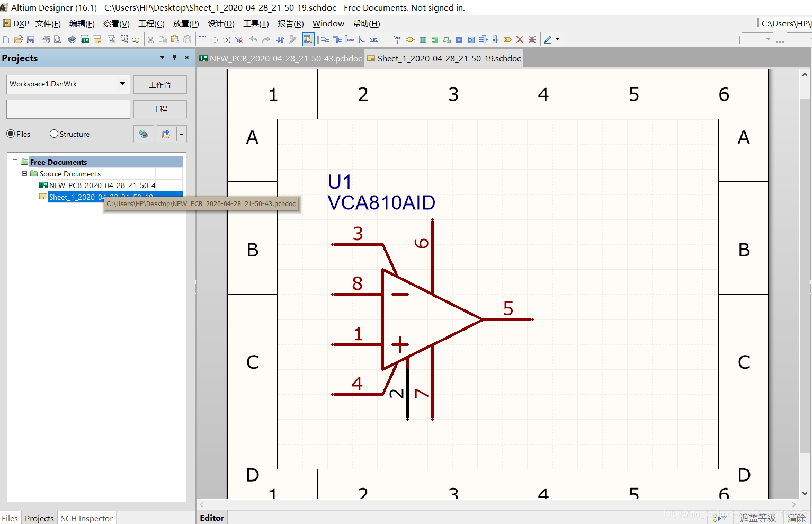812x524 pixels.
Task: Open the Workspace1.DsnWrk dropdown
Action: (122, 84)
